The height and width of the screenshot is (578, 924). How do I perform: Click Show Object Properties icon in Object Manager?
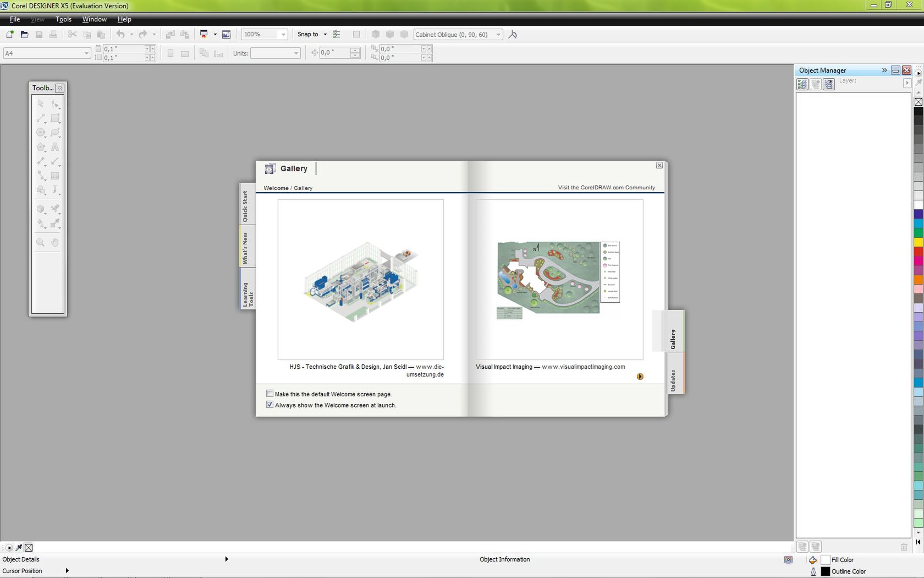tap(802, 84)
